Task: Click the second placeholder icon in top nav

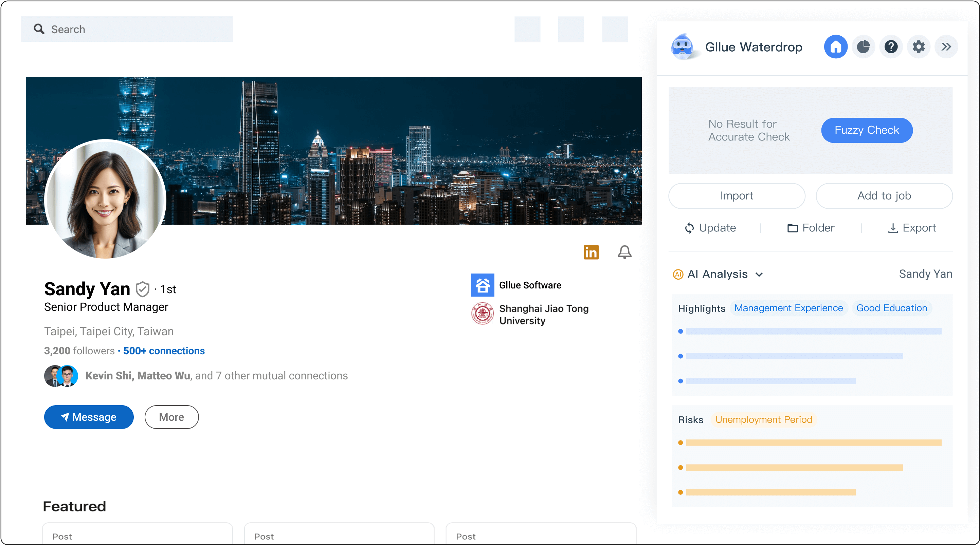Action: click(571, 29)
